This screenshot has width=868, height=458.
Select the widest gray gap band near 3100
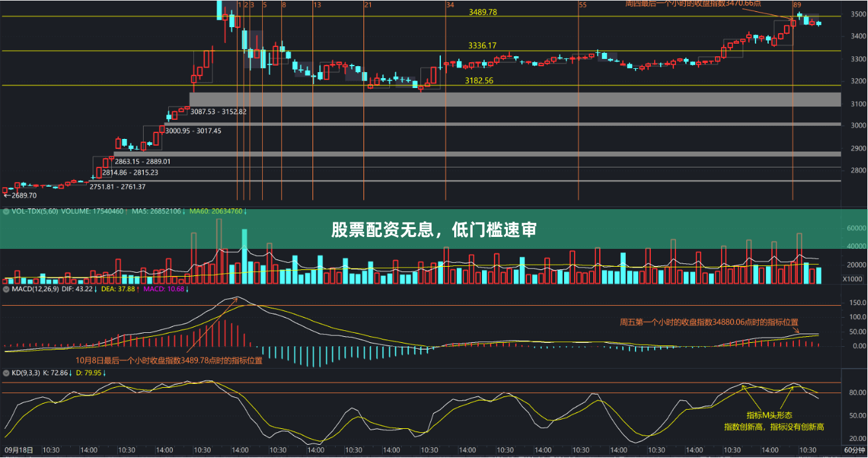point(514,99)
